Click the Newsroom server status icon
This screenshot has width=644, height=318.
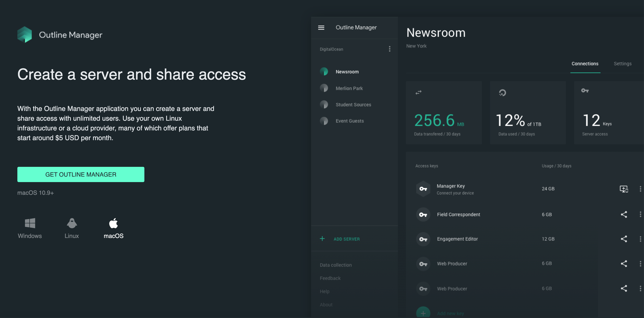point(324,72)
